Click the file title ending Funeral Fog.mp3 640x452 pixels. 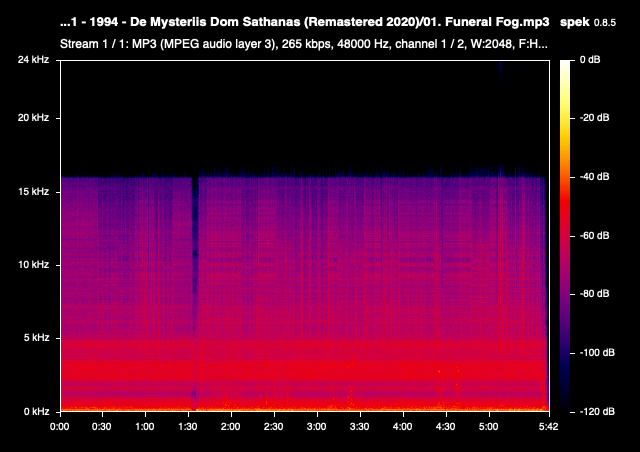coord(304,22)
